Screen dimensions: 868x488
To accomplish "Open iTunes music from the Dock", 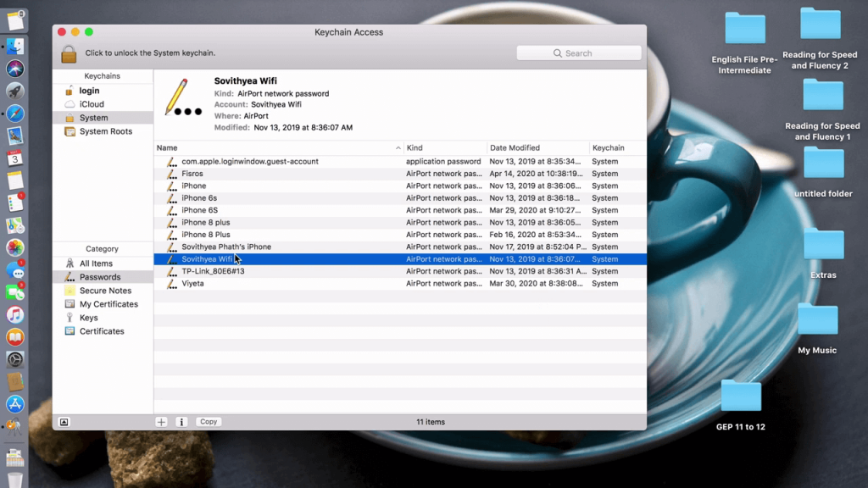I will point(15,315).
